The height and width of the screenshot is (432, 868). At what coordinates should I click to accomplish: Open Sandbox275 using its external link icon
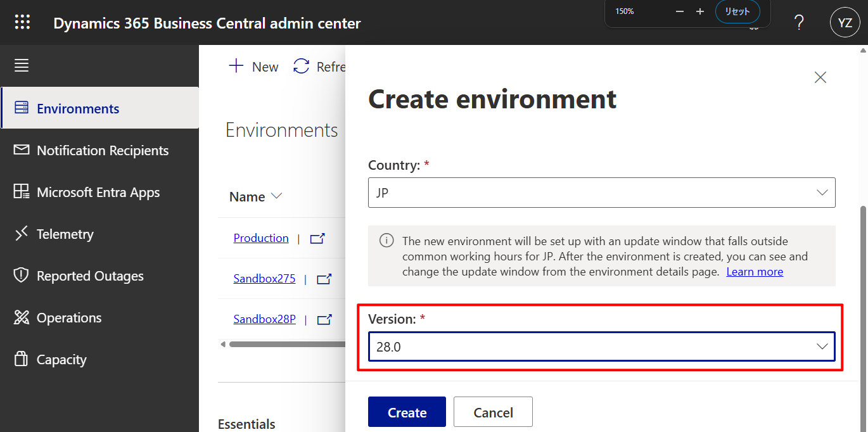click(x=323, y=279)
